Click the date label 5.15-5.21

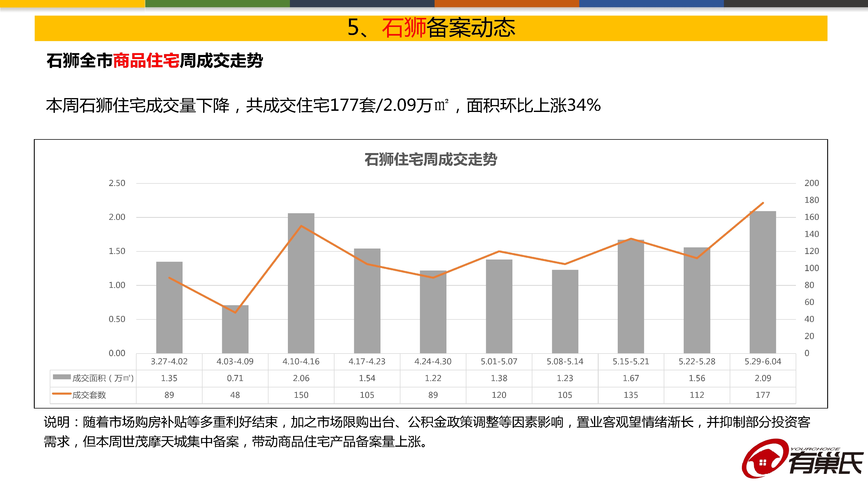[x=631, y=361]
